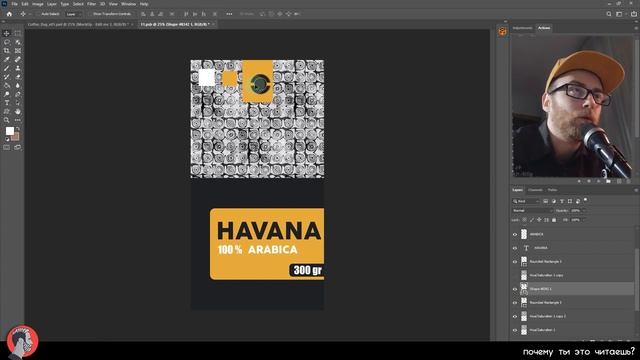Screen dimensions: 640x360
Task: Toggle Quick Mask mode
Action: 7,147
